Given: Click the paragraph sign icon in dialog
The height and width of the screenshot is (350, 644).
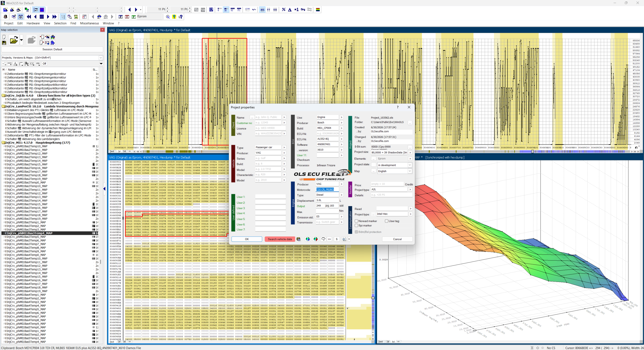Looking at the screenshot, I should click(x=337, y=239).
